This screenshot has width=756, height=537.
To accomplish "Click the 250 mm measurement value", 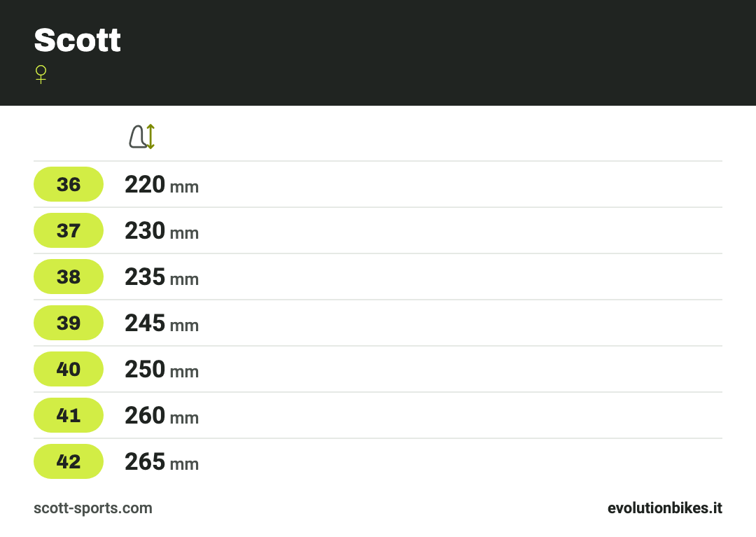I will click(162, 370).
